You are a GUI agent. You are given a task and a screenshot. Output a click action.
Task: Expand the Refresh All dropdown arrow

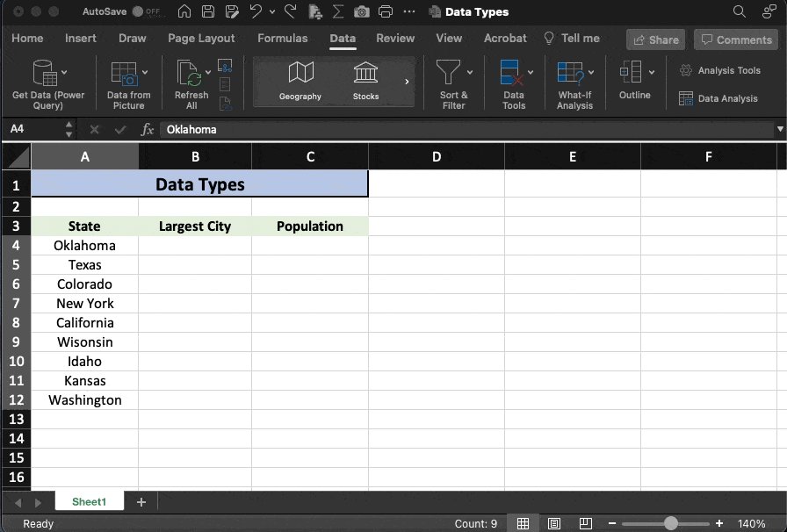pyautogui.click(x=208, y=72)
